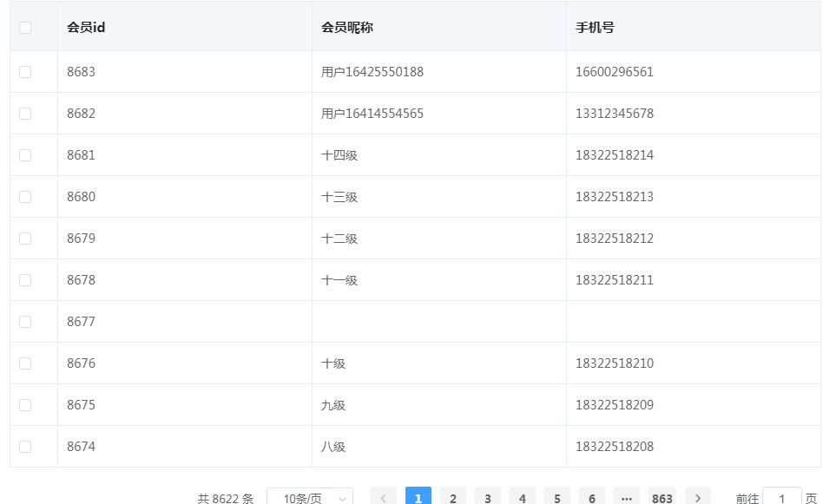Go to page 2
Screen dimensions: 823x504
(x=453, y=498)
